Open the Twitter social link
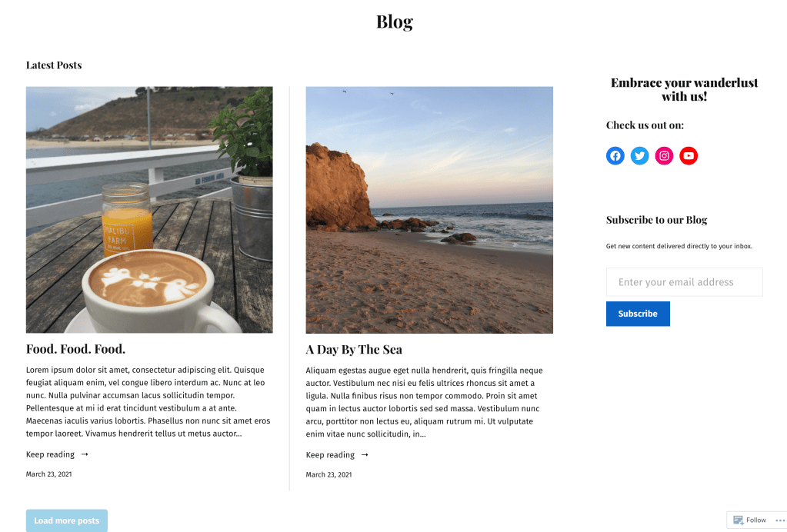Viewport: 787px width, 532px height. [639, 156]
